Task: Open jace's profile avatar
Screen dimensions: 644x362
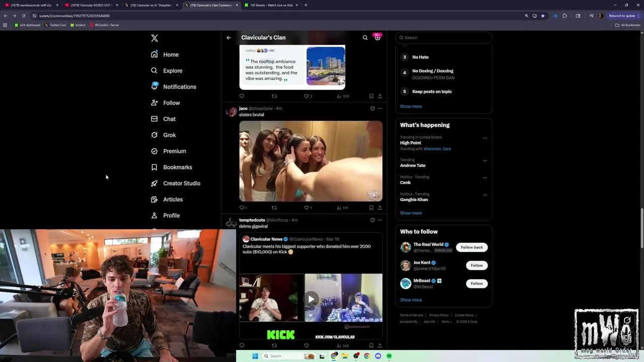Action: pos(231,111)
